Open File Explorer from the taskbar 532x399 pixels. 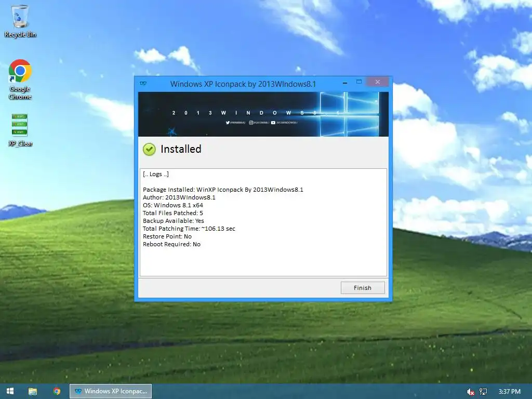33,391
